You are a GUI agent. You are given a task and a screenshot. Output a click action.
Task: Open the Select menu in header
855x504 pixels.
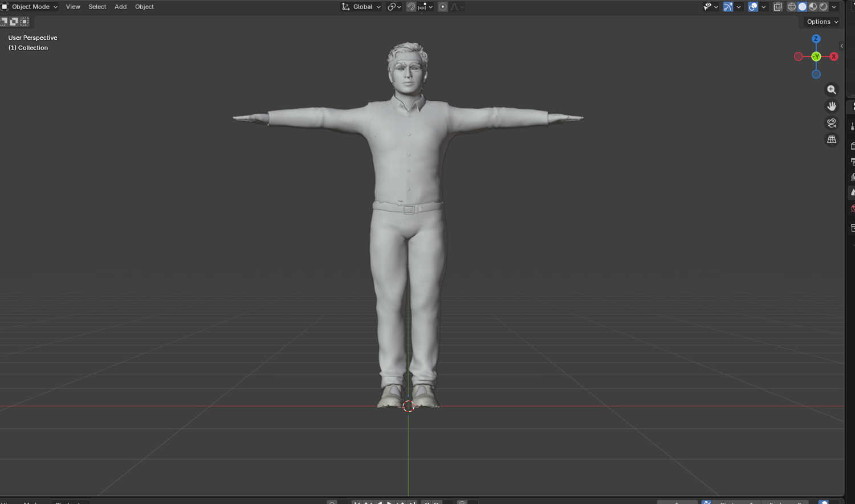tap(97, 7)
